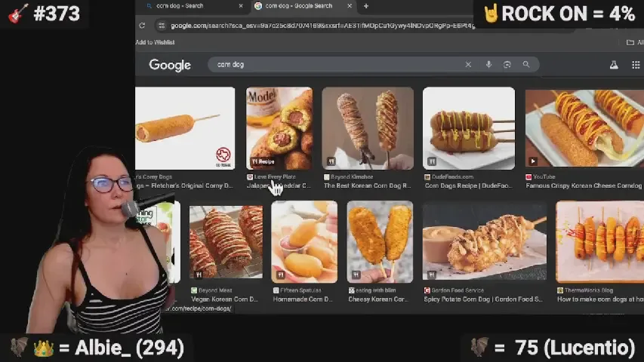
Task: Click the Google logo
Action: 170,66
